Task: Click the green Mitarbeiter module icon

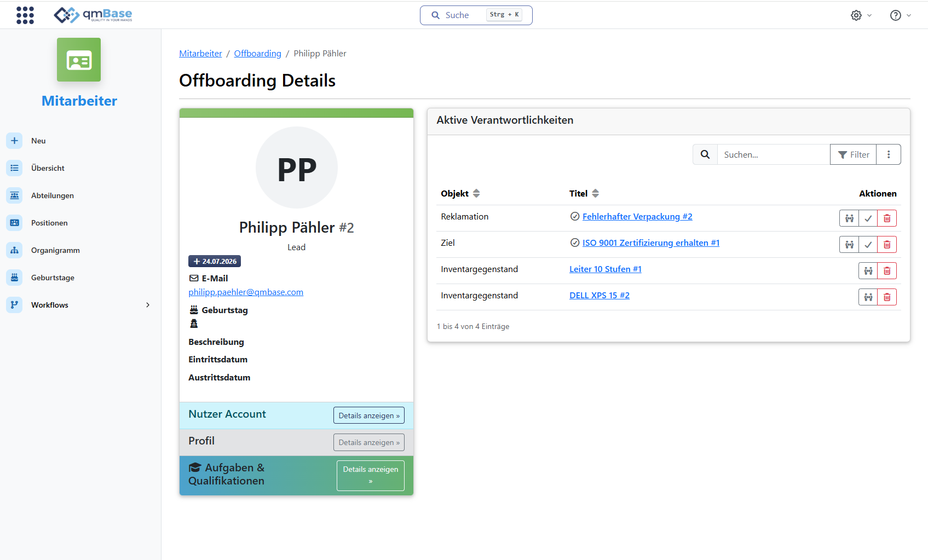Action: click(x=79, y=60)
